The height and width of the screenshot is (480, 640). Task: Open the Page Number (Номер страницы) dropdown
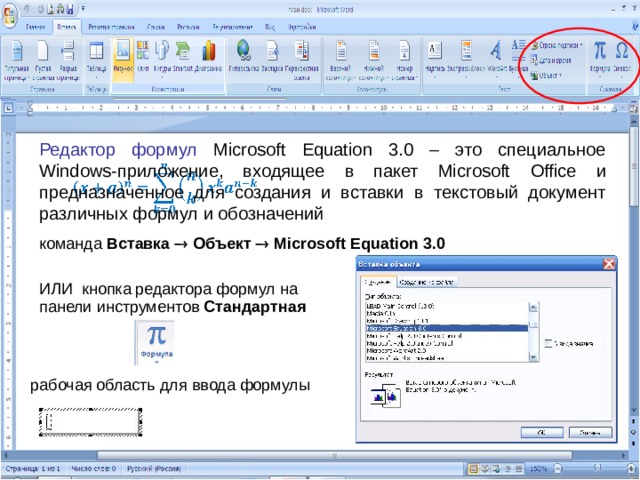[x=404, y=60]
